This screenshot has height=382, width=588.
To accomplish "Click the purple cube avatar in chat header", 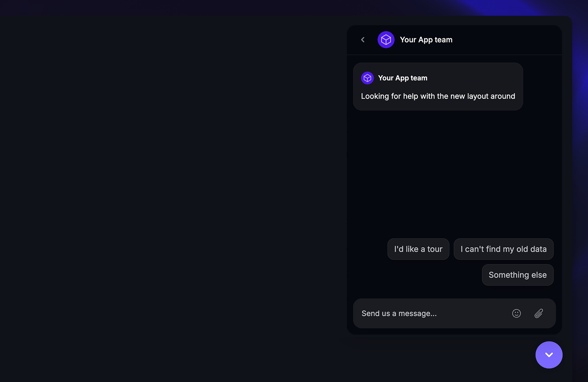I will 386,40.
